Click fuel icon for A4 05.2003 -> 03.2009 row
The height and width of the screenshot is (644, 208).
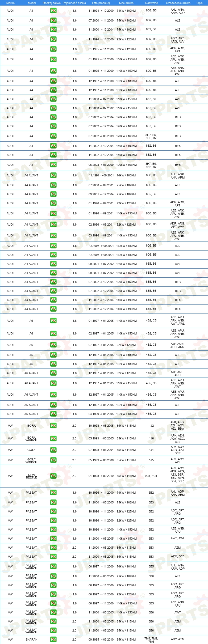53,165
